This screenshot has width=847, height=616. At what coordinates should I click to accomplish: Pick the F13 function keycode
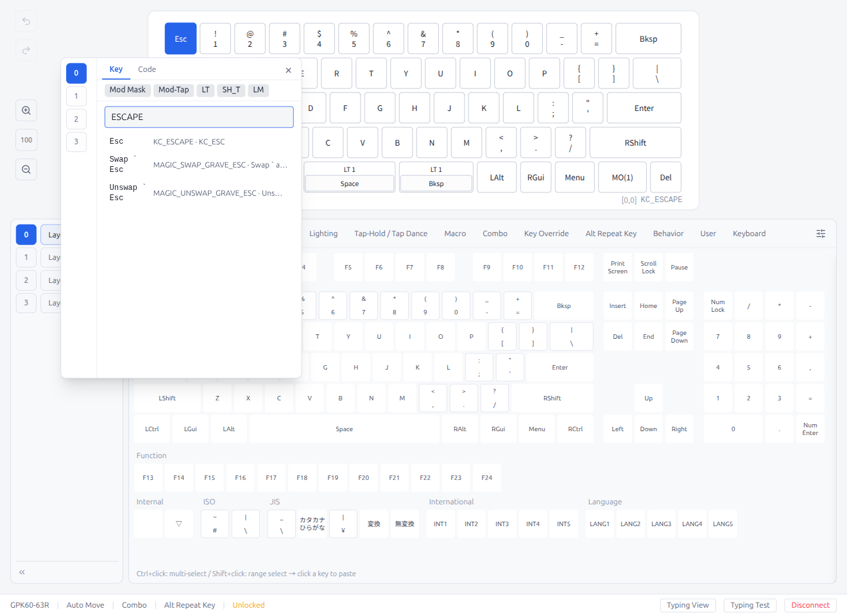click(148, 478)
